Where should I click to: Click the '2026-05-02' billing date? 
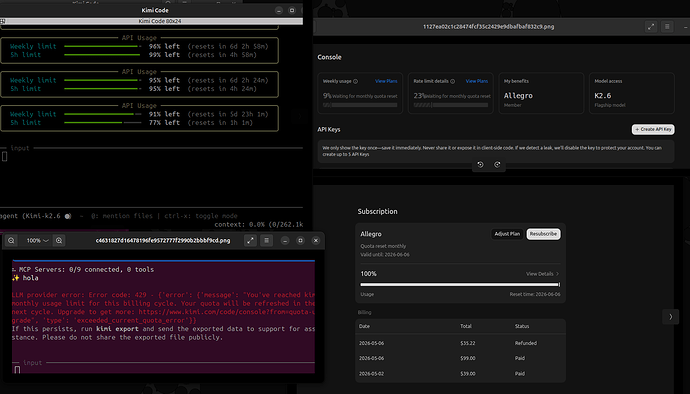[x=371, y=374]
